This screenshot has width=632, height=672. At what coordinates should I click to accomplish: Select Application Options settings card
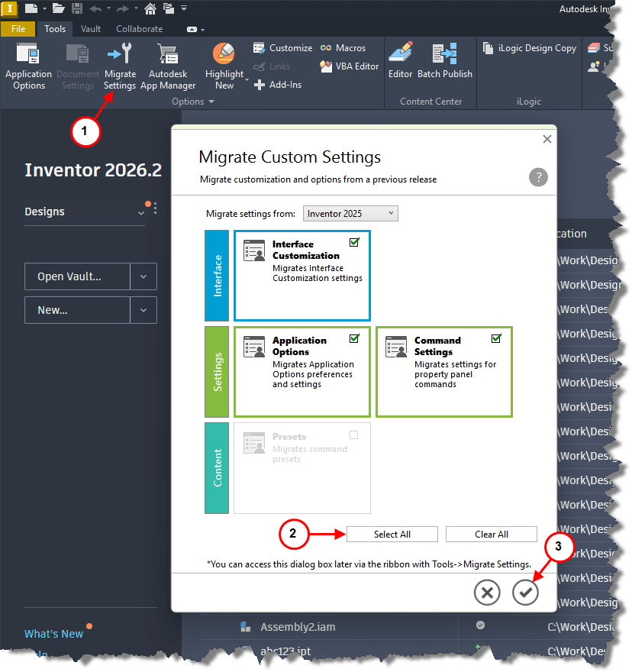pyautogui.click(x=302, y=372)
